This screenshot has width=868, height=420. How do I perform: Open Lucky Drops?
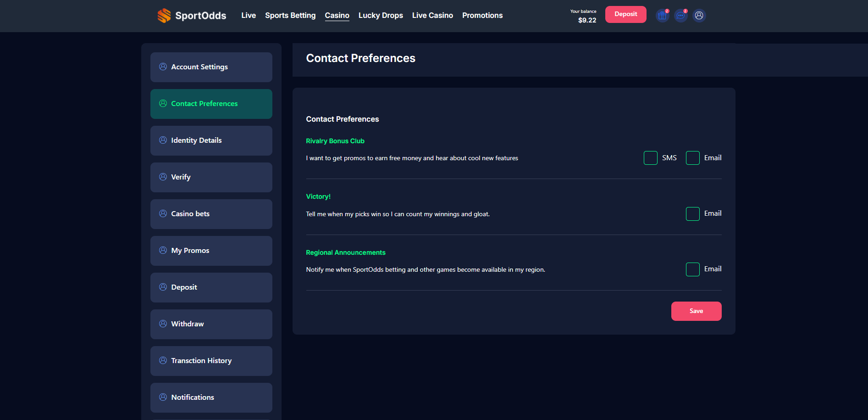(381, 16)
